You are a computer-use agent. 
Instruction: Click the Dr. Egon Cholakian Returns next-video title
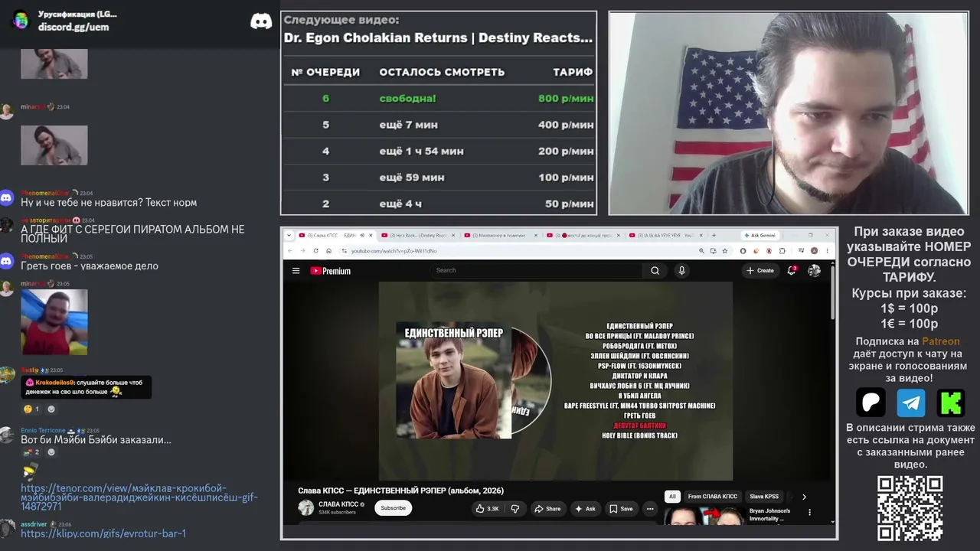438,37
